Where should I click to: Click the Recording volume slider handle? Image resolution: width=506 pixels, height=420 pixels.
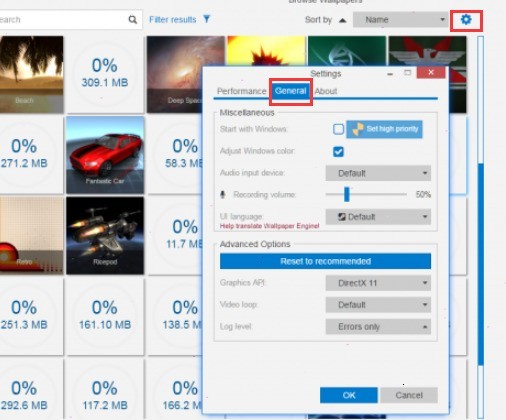tap(347, 194)
